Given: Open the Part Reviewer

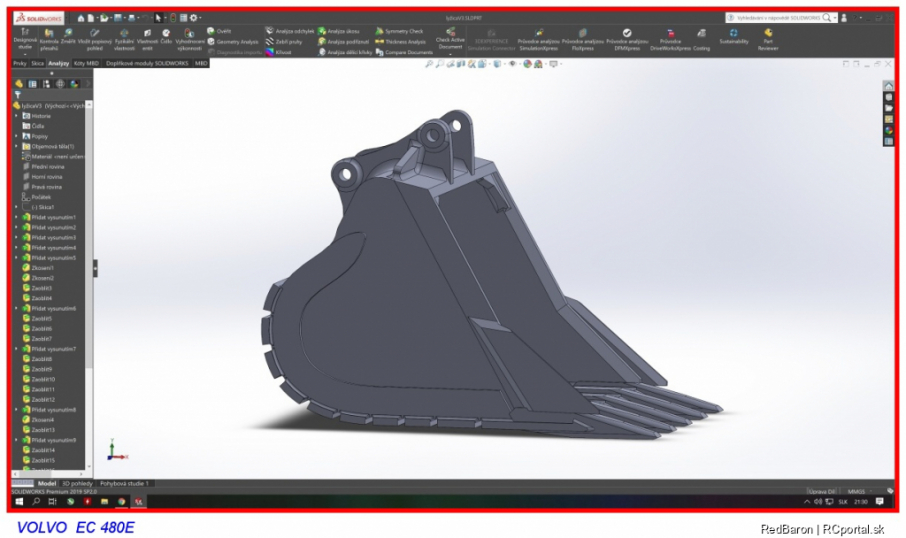Looking at the screenshot, I should tap(768, 39).
